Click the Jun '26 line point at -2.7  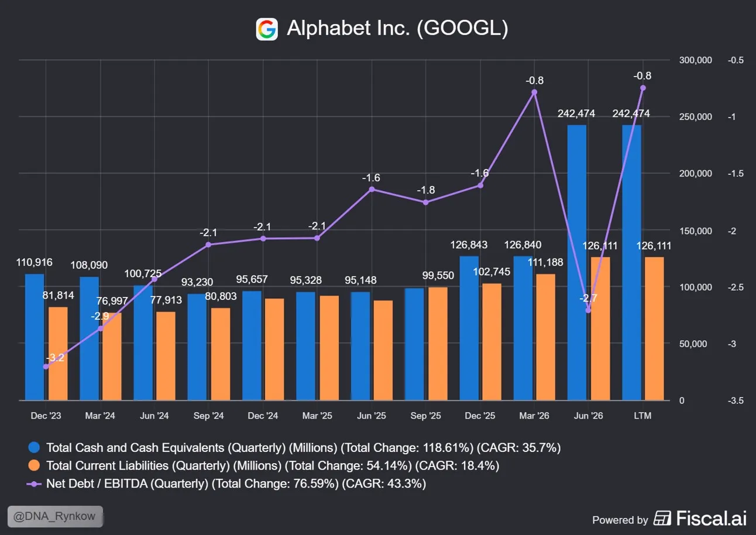pos(588,310)
